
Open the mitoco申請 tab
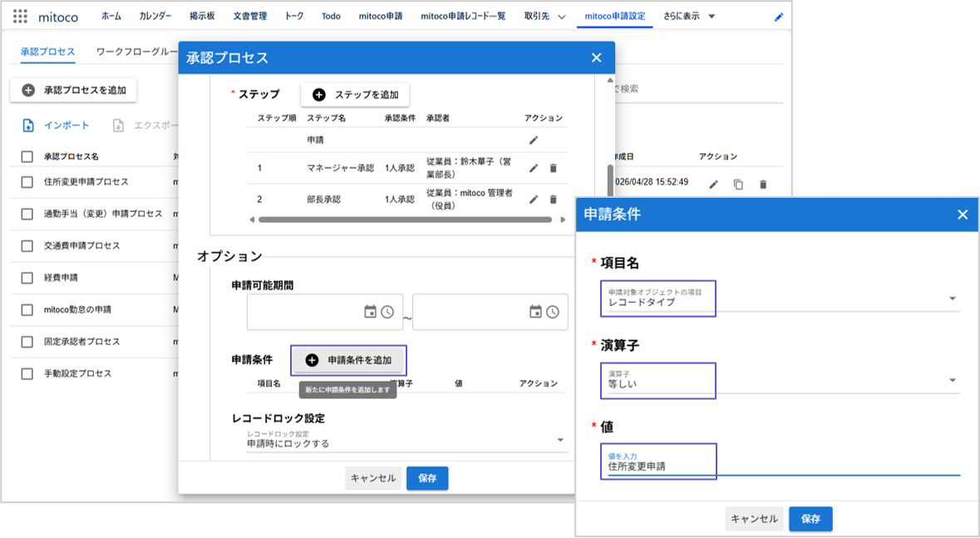[x=381, y=17]
